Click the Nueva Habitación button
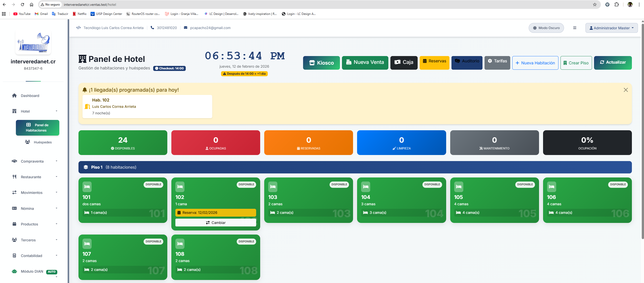 pyautogui.click(x=535, y=63)
